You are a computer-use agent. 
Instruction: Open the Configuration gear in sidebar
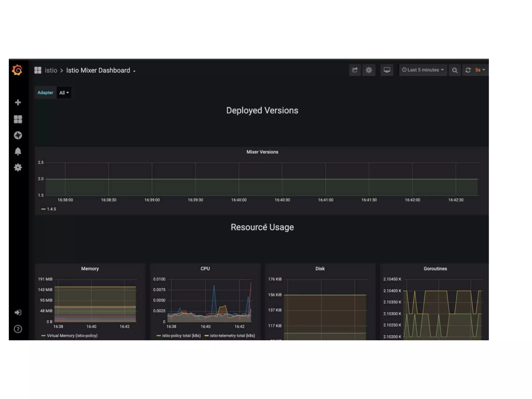(x=18, y=167)
